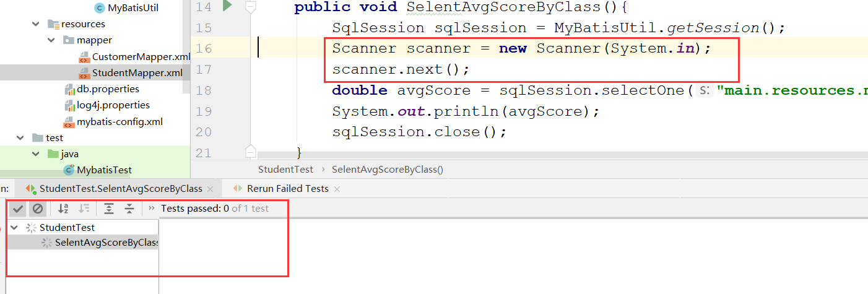Switch to the Rerun Failed Tests tab
The height and width of the screenshot is (294, 868).
tap(287, 188)
